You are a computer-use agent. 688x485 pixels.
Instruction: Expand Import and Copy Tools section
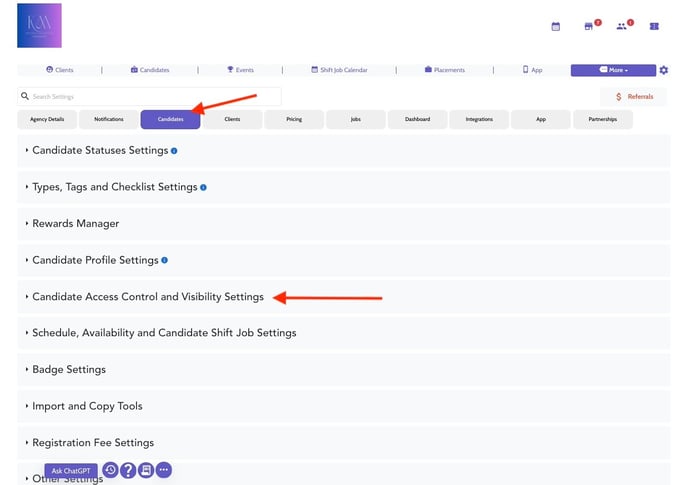click(x=344, y=406)
